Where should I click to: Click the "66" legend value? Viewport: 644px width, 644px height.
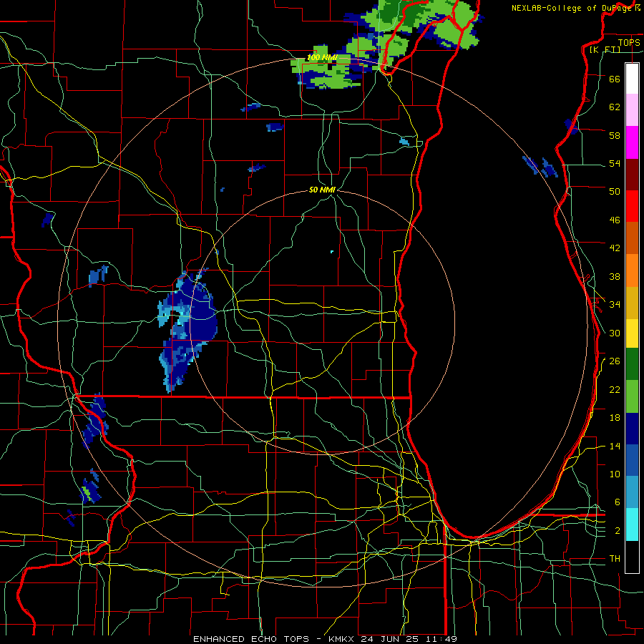pos(615,79)
